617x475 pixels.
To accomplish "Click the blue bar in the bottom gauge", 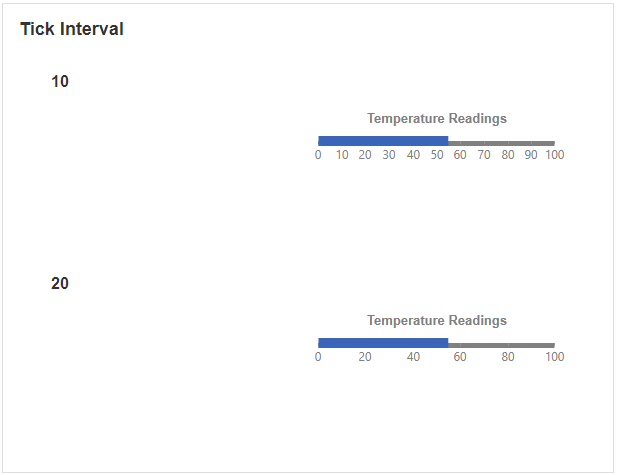I will point(383,343).
